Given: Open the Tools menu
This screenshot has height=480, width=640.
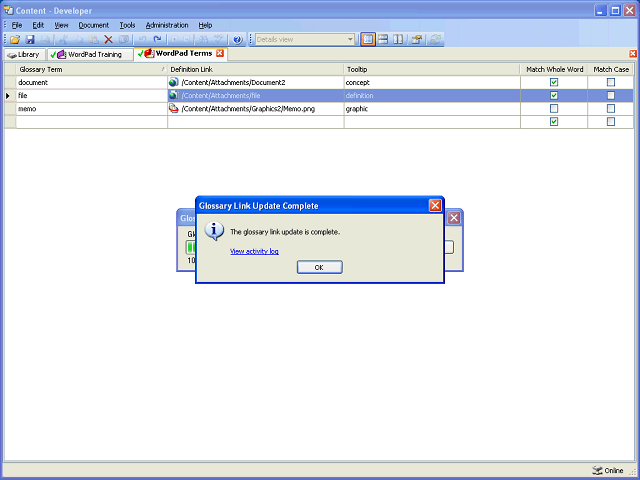Looking at the screenshot, I should pos(127,25).
